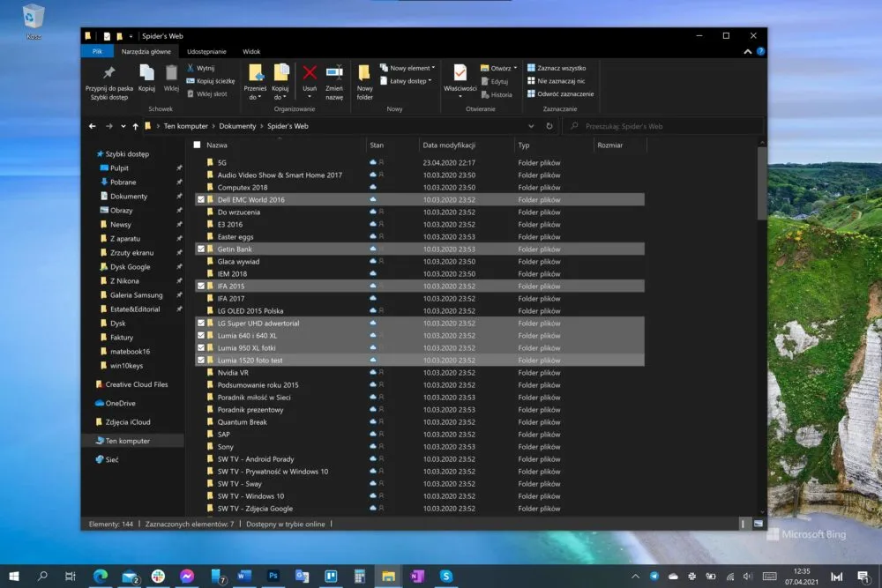Open the address bar history dropdown chevron
This screenshot has height=588, width=882.
pyautogui.click(x=531, y=126)
